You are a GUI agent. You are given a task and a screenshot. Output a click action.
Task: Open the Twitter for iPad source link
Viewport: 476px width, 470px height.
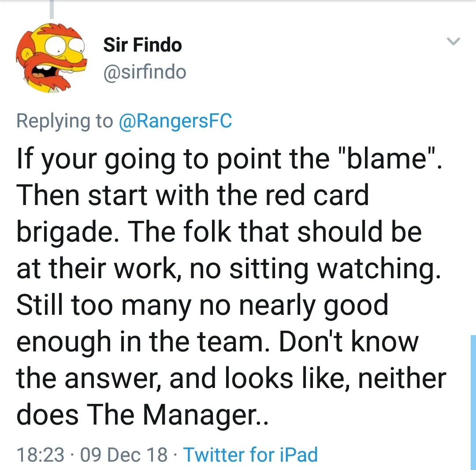point(250,455)
